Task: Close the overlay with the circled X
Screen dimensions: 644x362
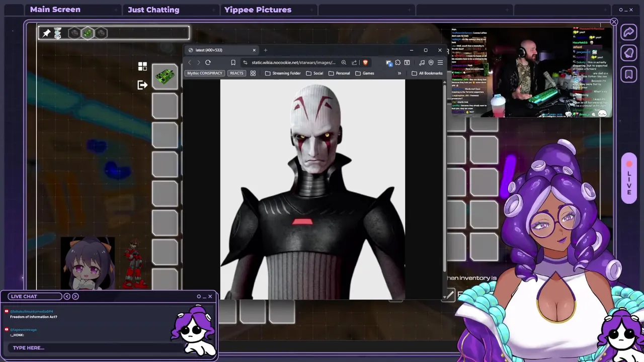Action: [x=614, y=22]
